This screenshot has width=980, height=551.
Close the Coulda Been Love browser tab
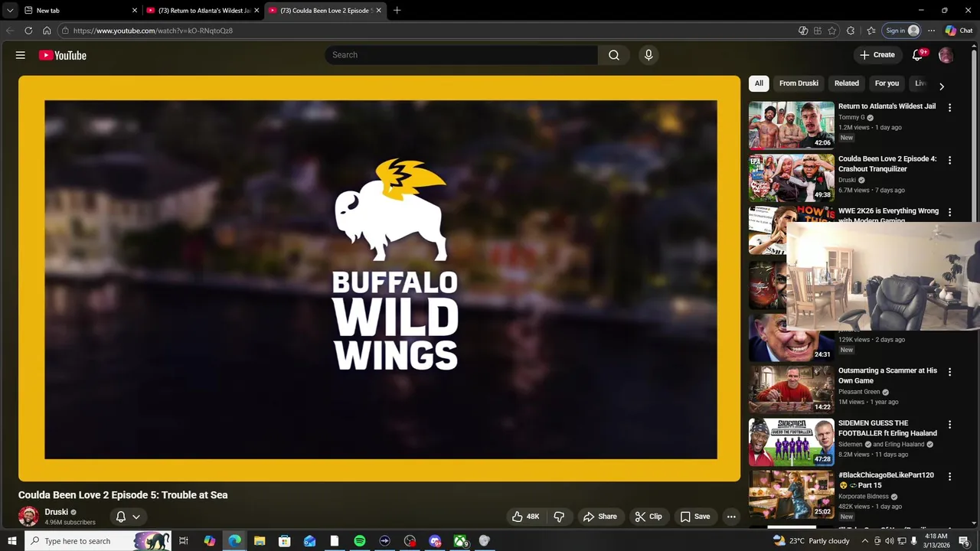tap(378, 11)
